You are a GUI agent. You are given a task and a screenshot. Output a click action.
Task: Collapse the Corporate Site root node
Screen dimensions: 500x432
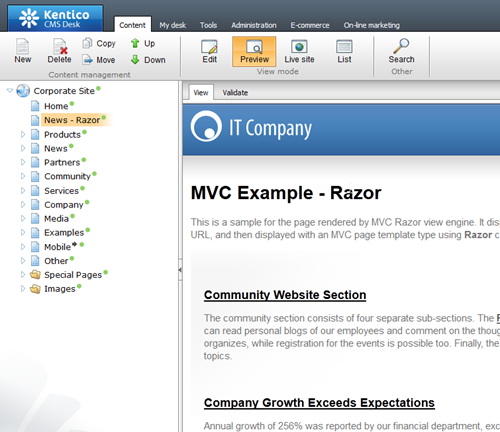pyautogui.click(x=10, y=90)
